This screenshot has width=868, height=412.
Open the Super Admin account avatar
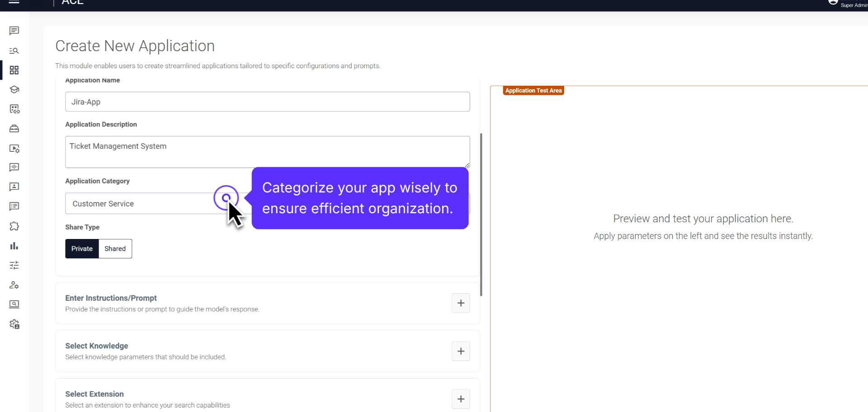click(833, 2)
